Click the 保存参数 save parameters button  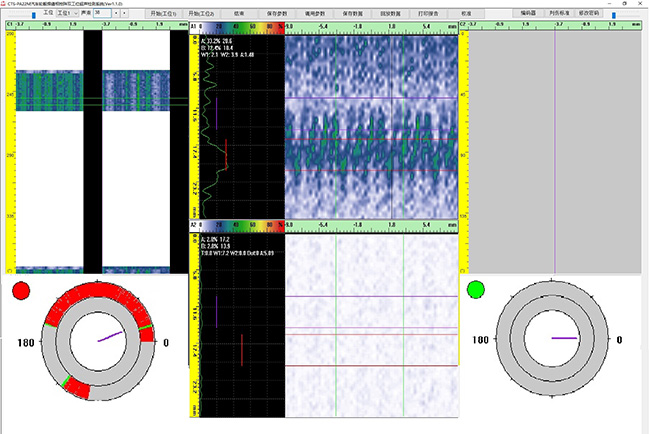click(279, 14)
